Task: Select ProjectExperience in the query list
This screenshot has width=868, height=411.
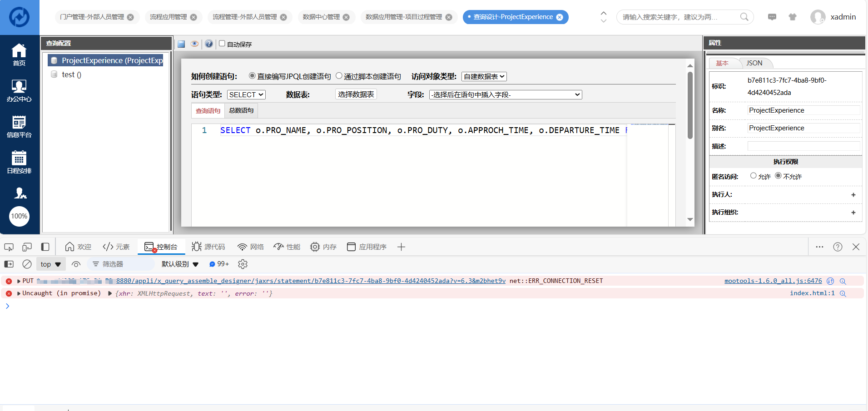Action: pos(105,60)
